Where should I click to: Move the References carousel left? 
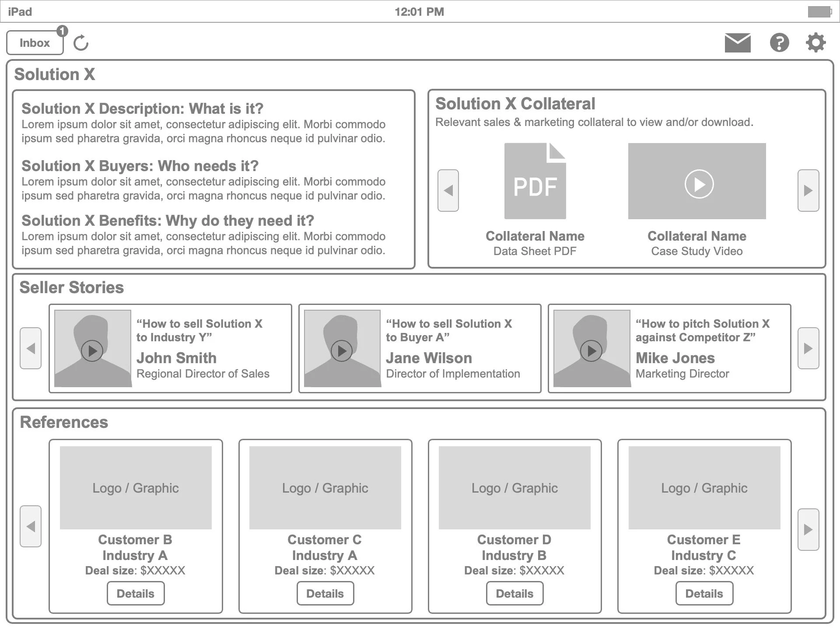[31, 526]
